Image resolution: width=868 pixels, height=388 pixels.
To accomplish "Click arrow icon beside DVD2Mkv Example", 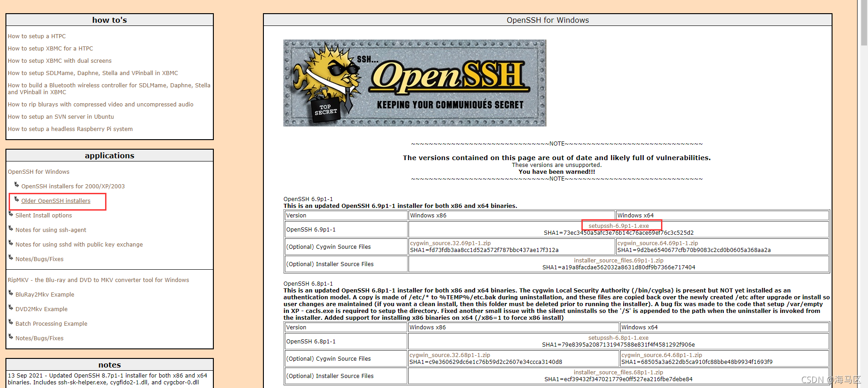I will pos(11,307).
